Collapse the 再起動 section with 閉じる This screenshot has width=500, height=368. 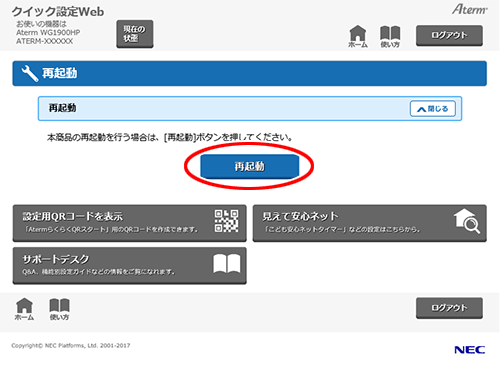pos(433,109)
